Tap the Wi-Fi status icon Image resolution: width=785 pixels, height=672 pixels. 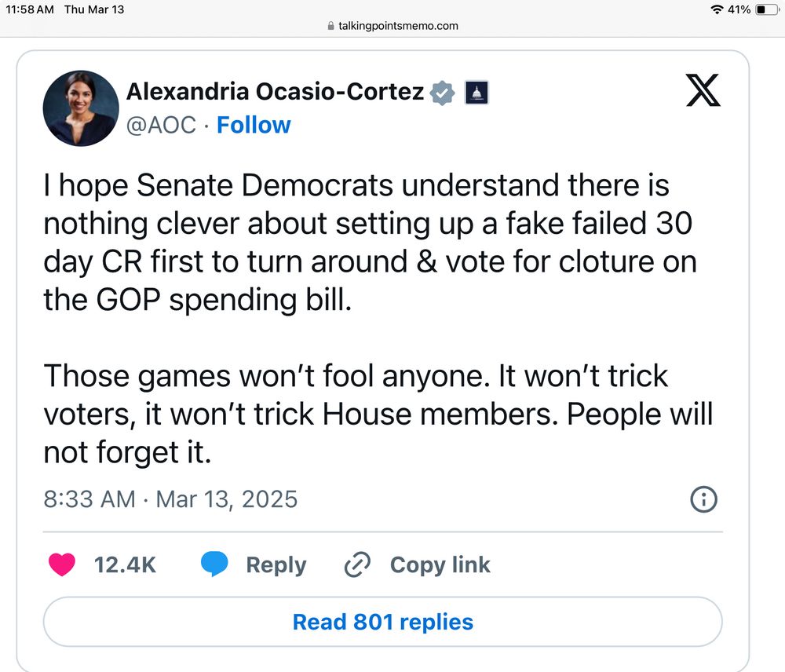tap(716, 9)
